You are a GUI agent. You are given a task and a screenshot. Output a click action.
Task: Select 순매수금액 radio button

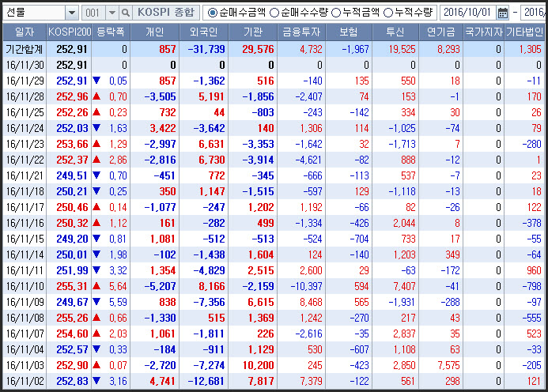pos(212,13)
